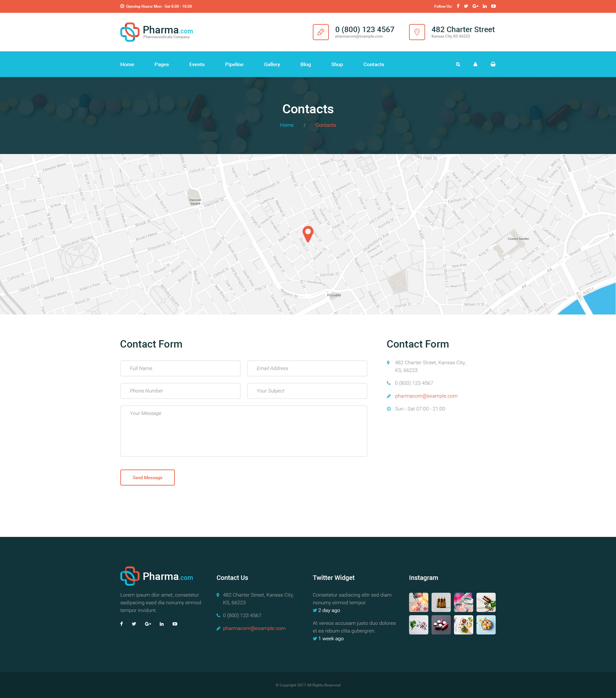The height and width of the screenshot is (698, 616).
Task: Click the Home breadcrumb link
Action: click(287, 125)
